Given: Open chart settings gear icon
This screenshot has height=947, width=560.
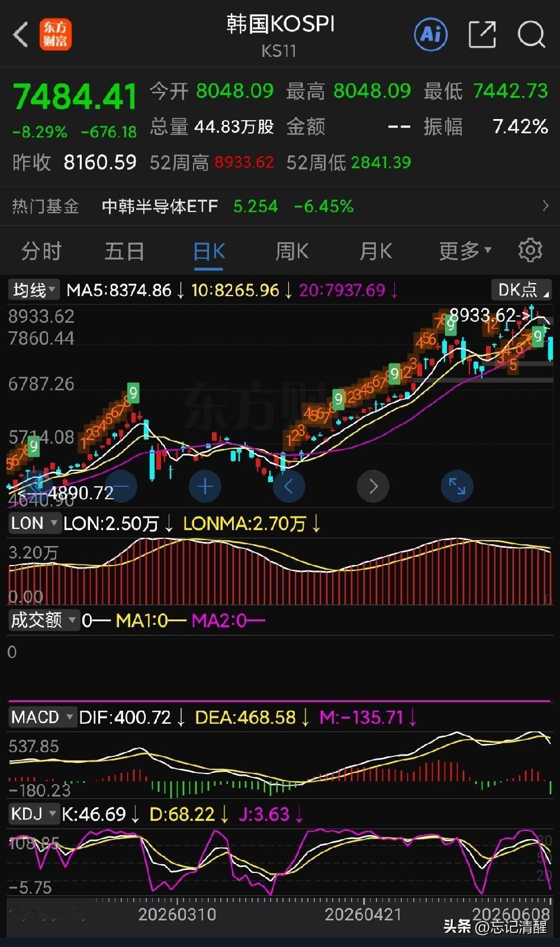Looking at the screenshot, I should pos(530,251).
